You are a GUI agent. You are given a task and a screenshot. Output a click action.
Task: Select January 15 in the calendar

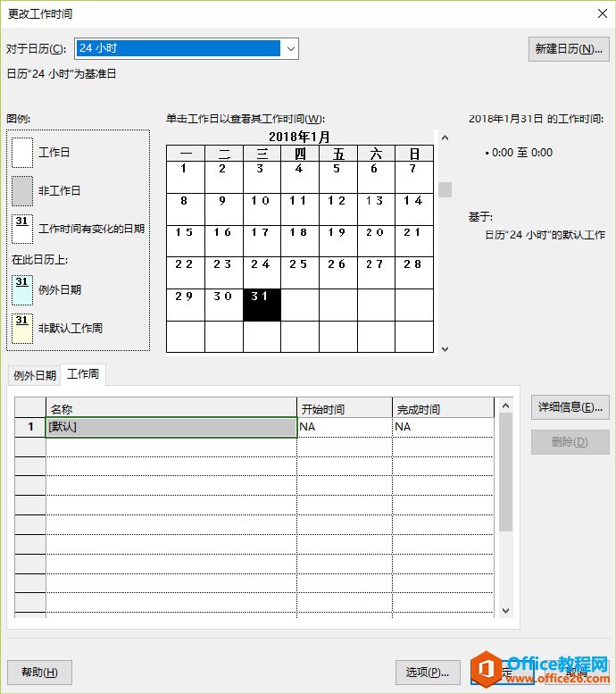point(185,240)
